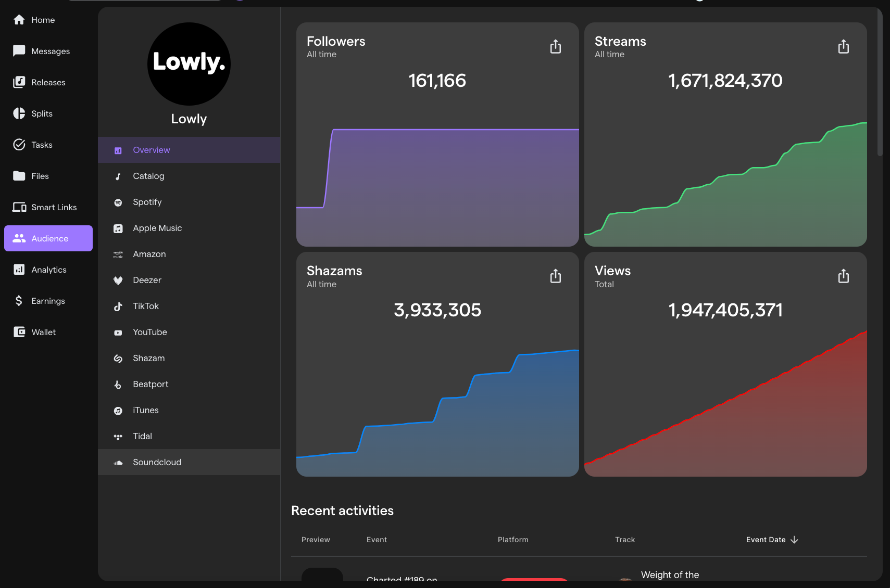Click the Releases music album icon

19,82
